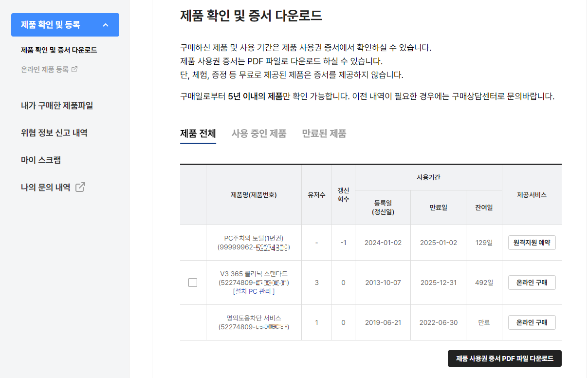Click 온라인 구매 for V3 365 클리닉

click(x=532, y=283)
